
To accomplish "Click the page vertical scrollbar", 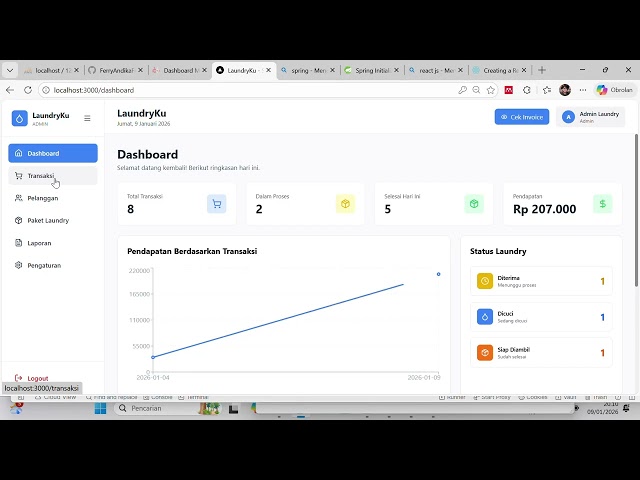I will [x=636, y=210].
